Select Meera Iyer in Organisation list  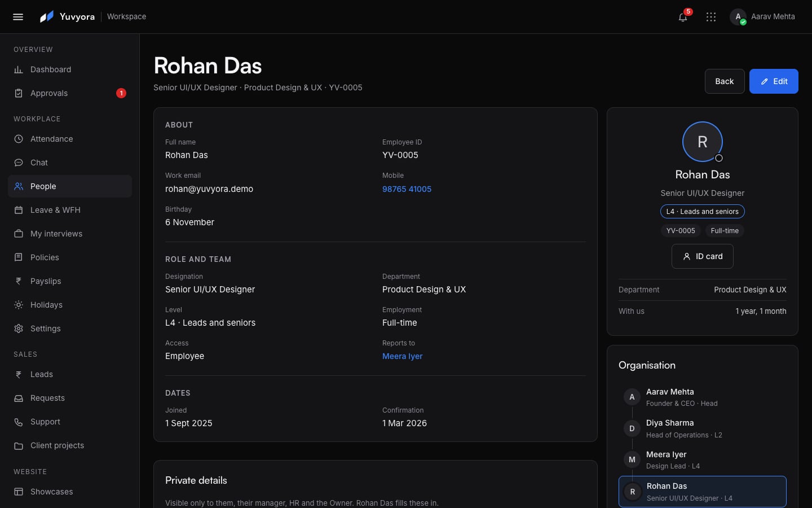(x=703, y=460)
